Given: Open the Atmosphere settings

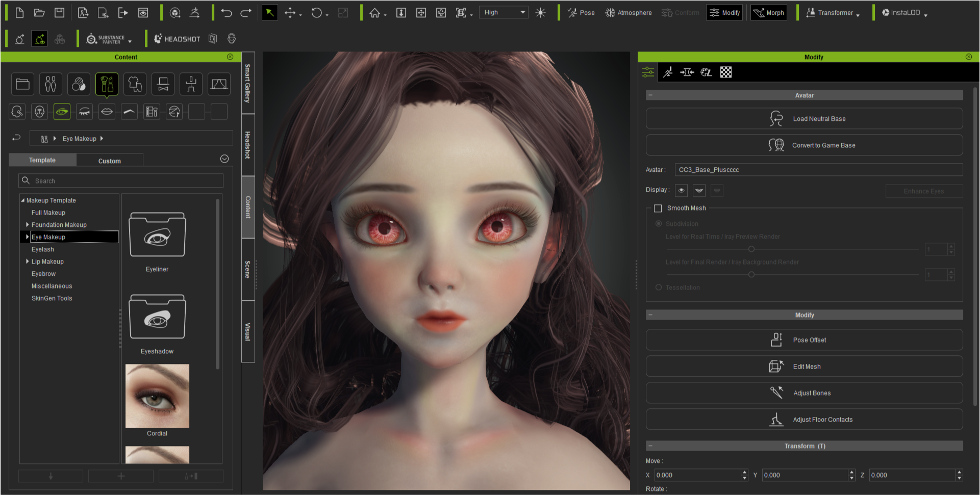Looking at the screenshot, I should pos(629,13).
